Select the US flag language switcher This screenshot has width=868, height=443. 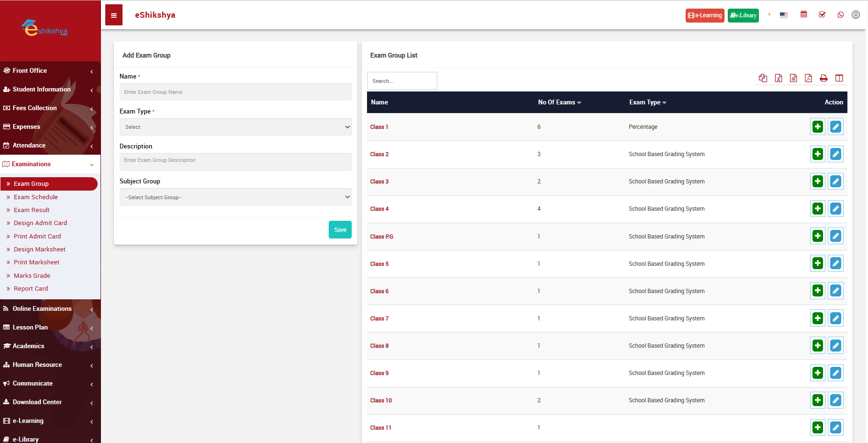click(783, 15)
